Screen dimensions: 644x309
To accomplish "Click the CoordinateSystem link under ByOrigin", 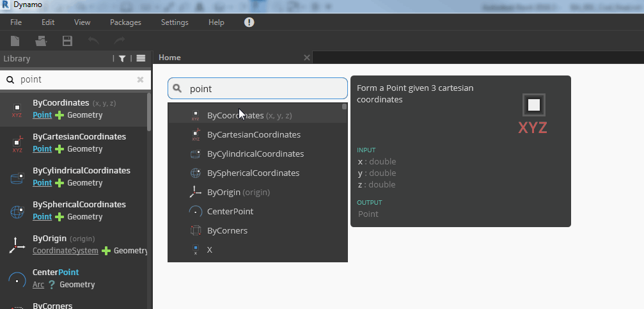I will tap(65, 251).
